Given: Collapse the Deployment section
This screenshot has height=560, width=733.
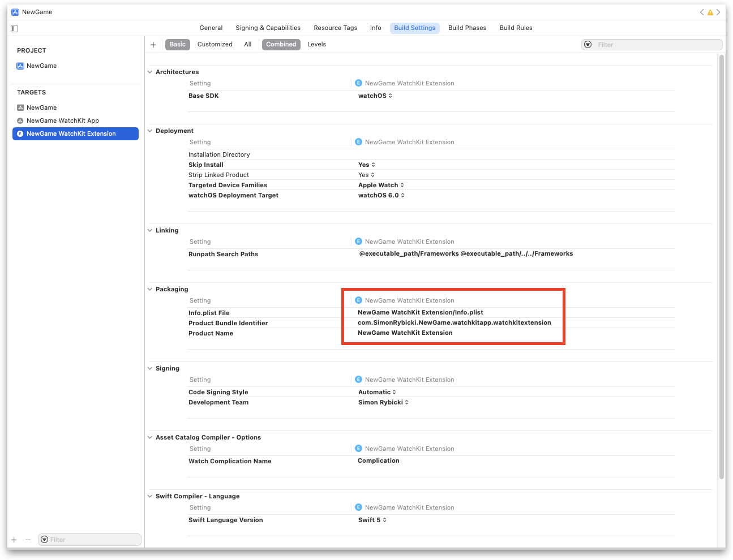Looking at the screenshot, I should (150, 131).
